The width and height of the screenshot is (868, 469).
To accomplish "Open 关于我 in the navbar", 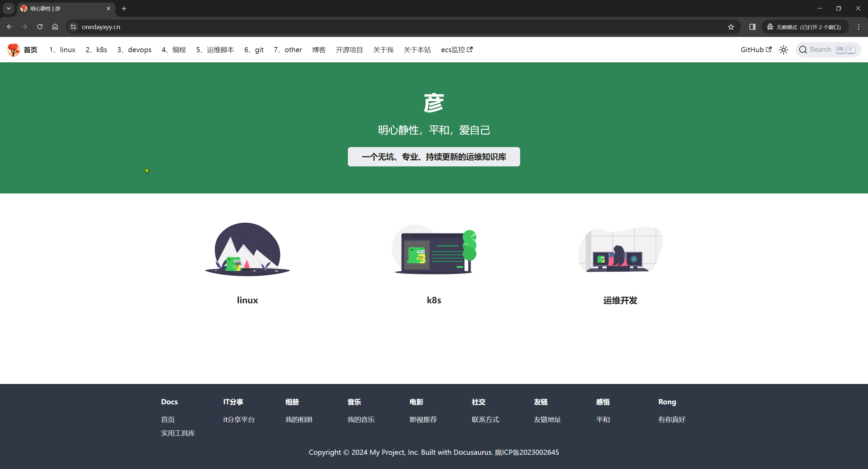I will coord(383,50).
